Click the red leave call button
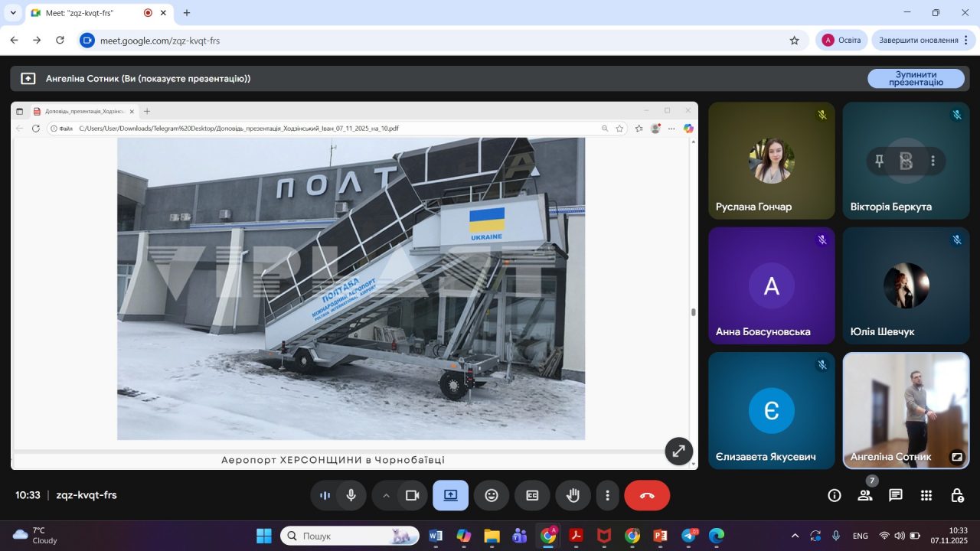This screenshot has width=980, height=551. tap(647, 495)
